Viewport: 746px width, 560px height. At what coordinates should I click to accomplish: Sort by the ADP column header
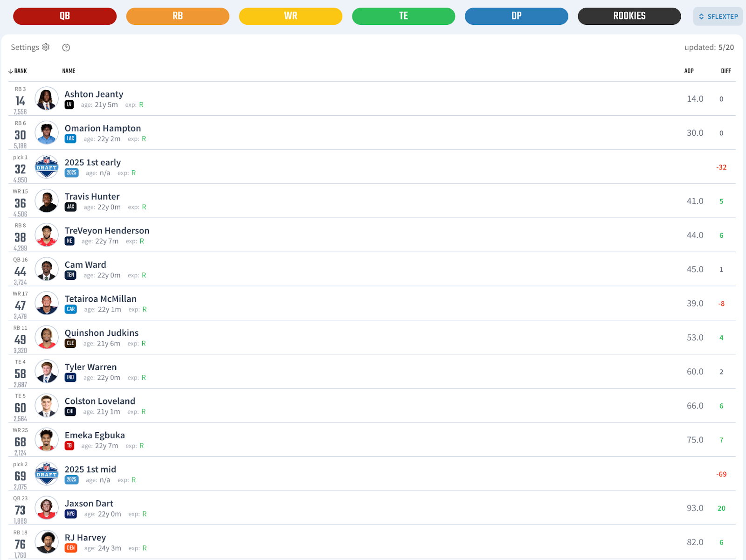click(x=689, y=71)
